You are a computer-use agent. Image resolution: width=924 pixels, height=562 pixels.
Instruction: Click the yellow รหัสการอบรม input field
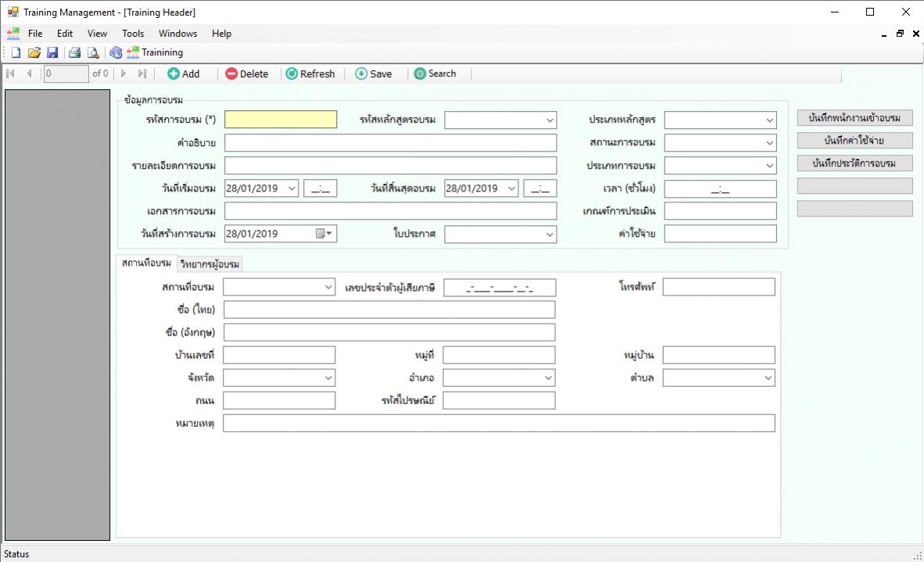tap(281, 120)
